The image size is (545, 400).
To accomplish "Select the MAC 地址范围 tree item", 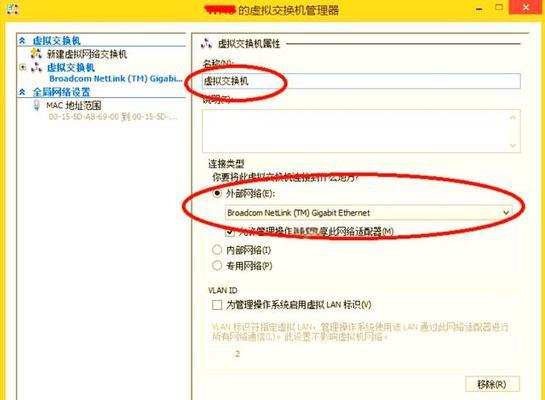I will [x=74, y=105].
